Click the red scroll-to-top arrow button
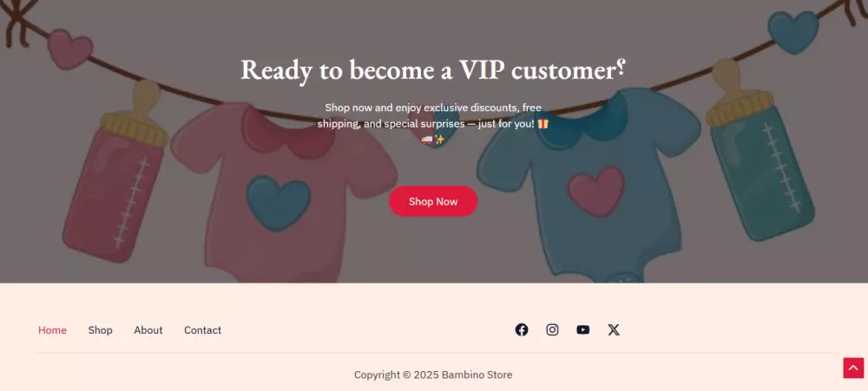This screenshot has width=868, height=391. [x=853, y=368]
